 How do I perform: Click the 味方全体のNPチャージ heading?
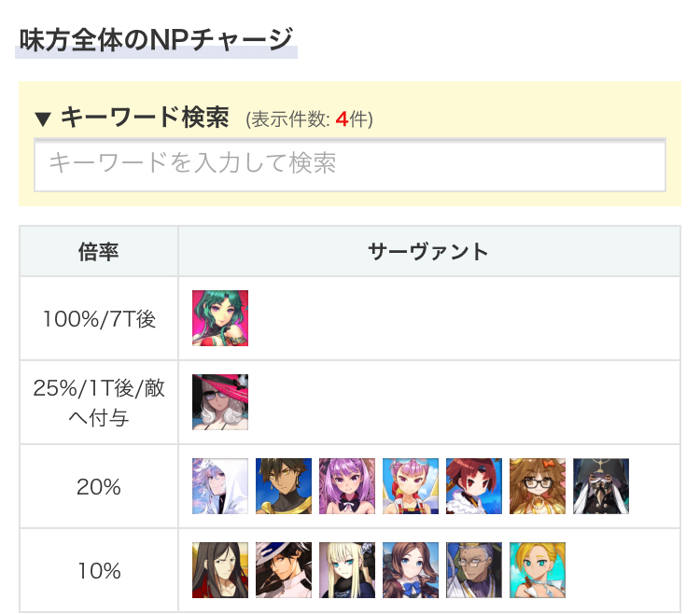click(x=156, y=41)
